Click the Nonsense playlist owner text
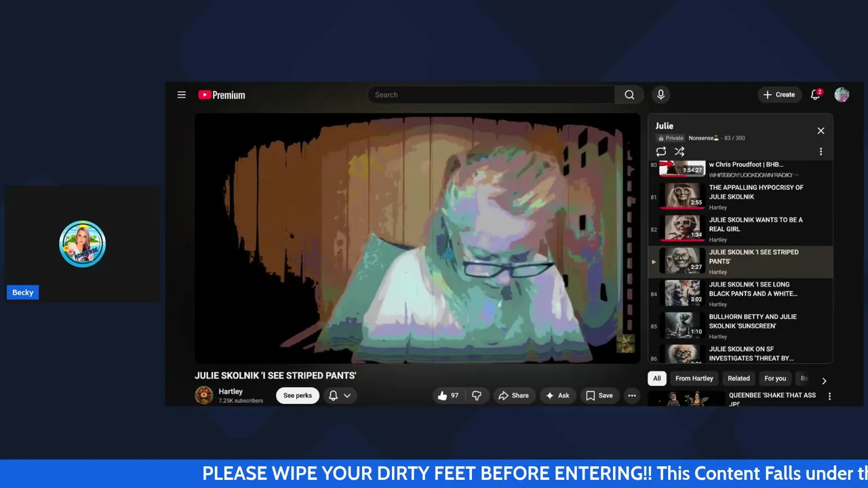Screen dimensions: 868x488 (x=703, y=138)
